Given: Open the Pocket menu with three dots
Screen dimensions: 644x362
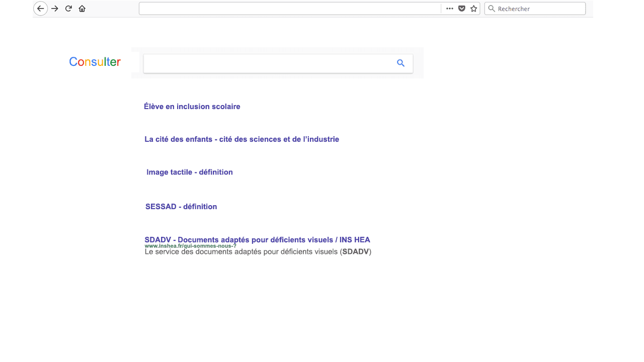Looking at the screenshot, I should click(449, 8).
